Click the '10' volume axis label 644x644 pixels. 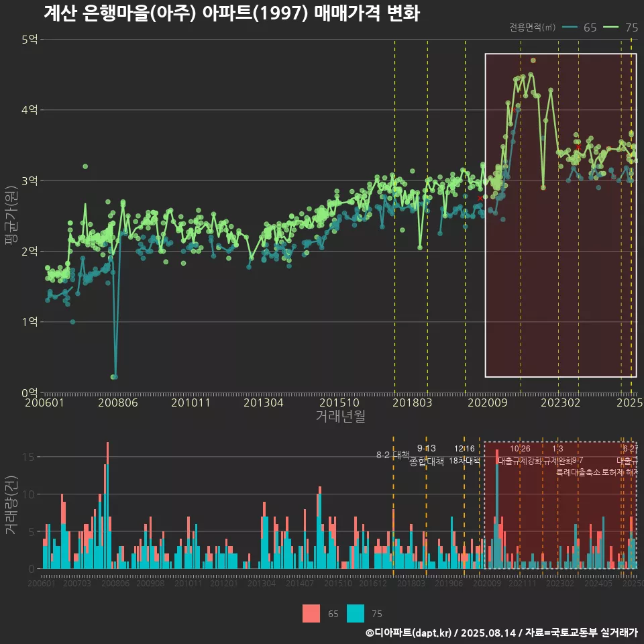coord(28,494)
